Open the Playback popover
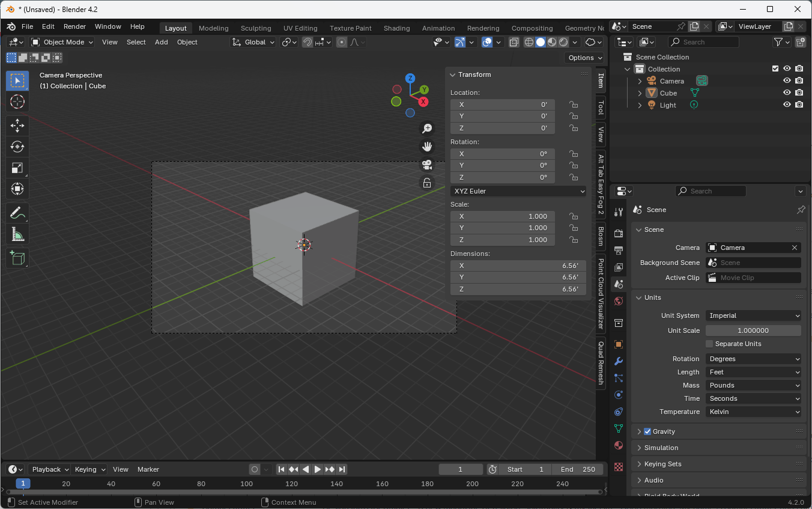 [50, 469]
